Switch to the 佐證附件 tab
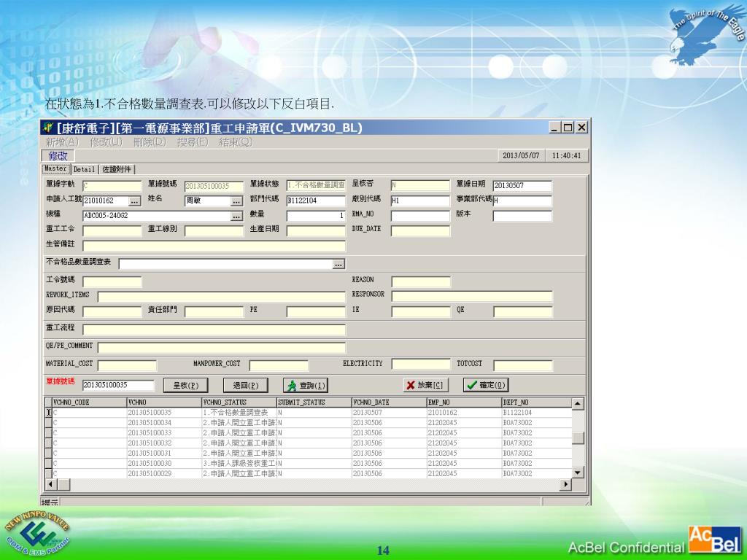747x560 pixels. [117, 169]
